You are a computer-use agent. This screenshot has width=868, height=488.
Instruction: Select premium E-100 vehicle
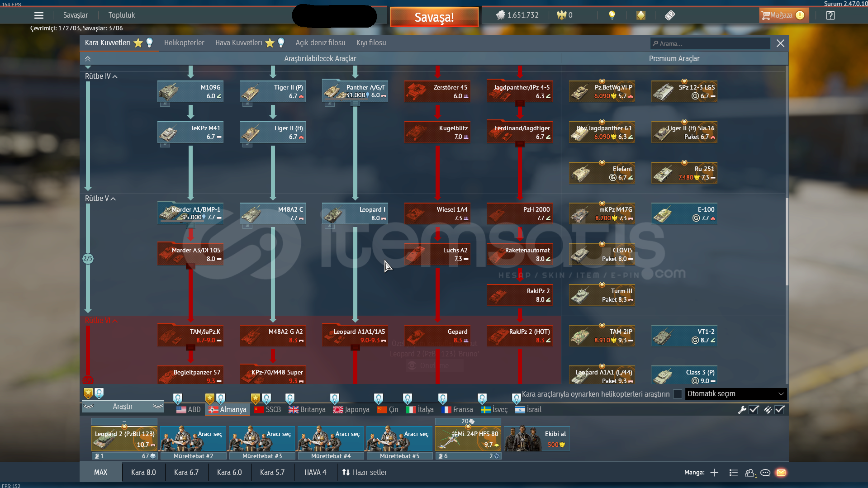click(684, 213)
